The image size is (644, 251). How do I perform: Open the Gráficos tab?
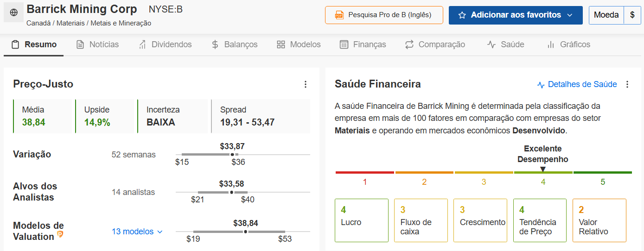(x=568, y=44)
